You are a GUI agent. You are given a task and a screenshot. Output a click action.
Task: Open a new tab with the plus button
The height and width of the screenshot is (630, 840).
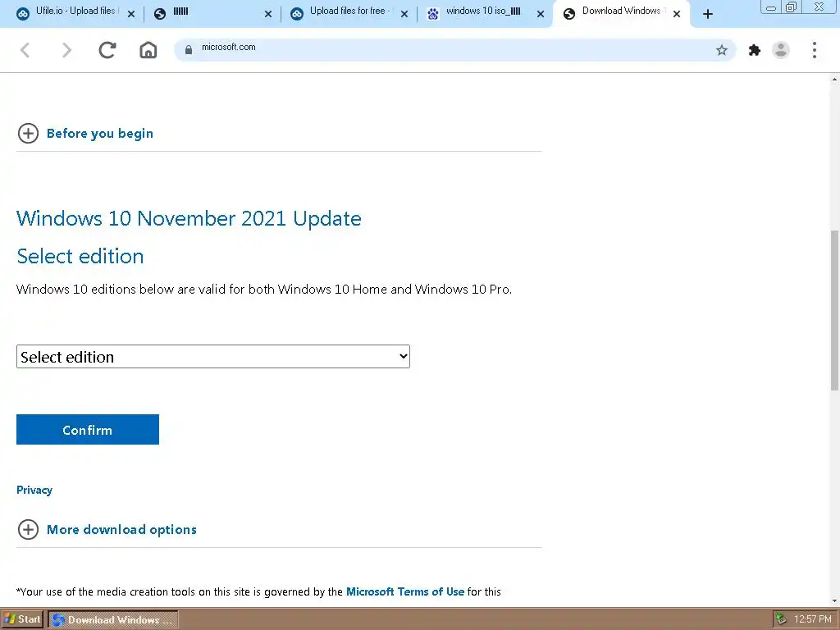[708, 14]
